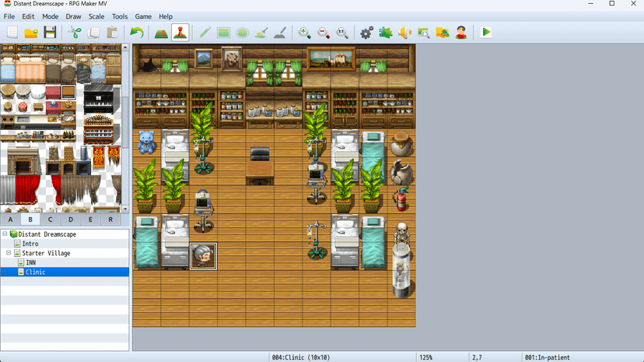Click the Zoom In magnifier
Image resolution: width=644 pixels, height=362 pixels.
point(304,33)
